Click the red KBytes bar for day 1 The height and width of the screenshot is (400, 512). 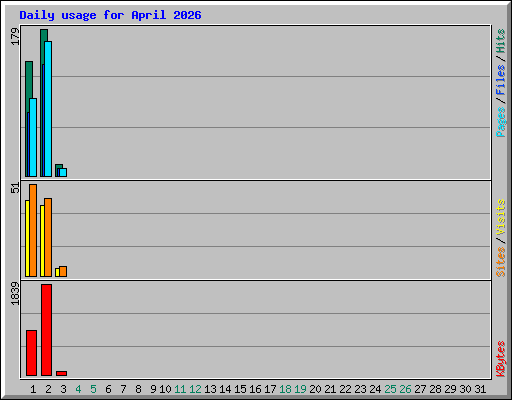[x=31, y=353]
